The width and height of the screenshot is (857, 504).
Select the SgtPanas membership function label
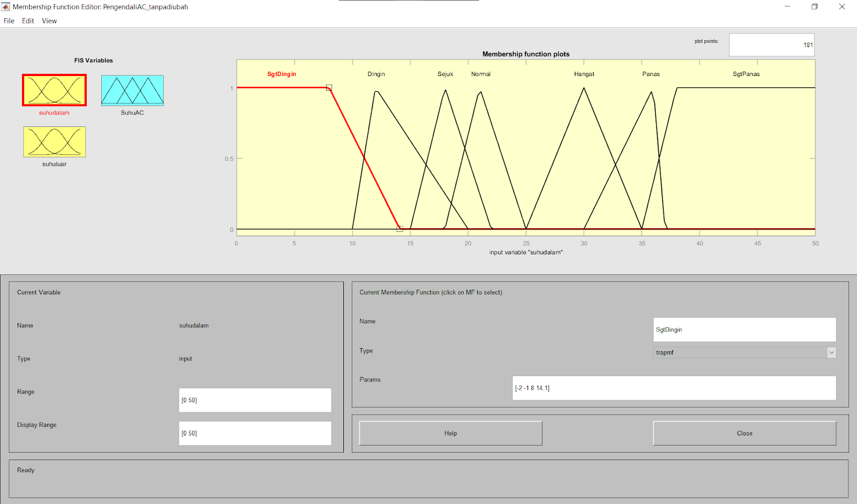746,74
